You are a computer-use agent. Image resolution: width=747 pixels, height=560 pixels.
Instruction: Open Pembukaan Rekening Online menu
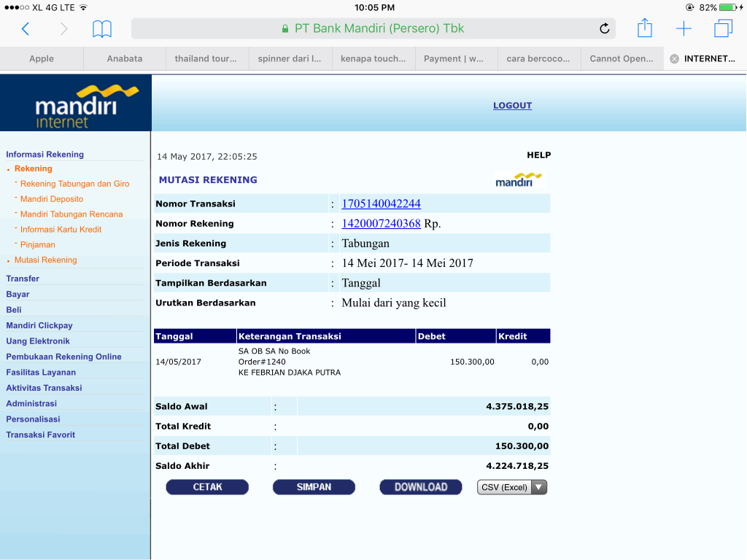click(63, 357)
